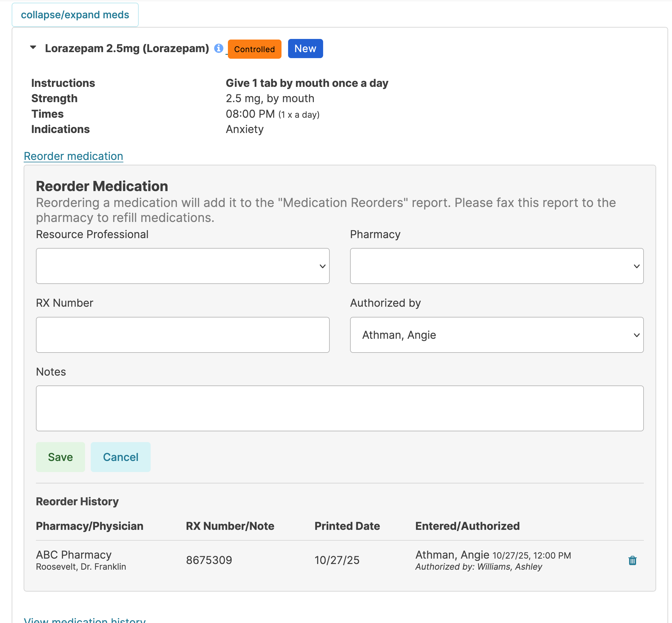
Task: Collapse the Lorazepam 2.5mg medication section
Action: click(x=33, y=48)
